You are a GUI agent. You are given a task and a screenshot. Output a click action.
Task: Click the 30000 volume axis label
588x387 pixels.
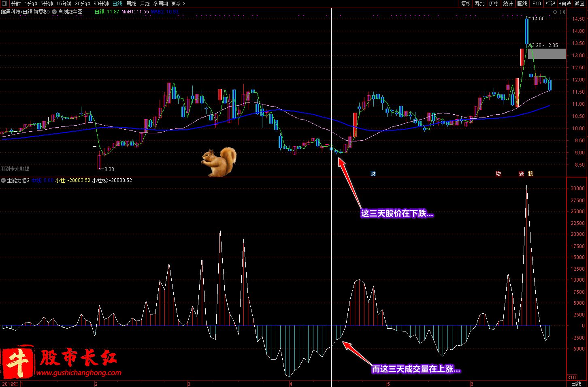(578, 188)
